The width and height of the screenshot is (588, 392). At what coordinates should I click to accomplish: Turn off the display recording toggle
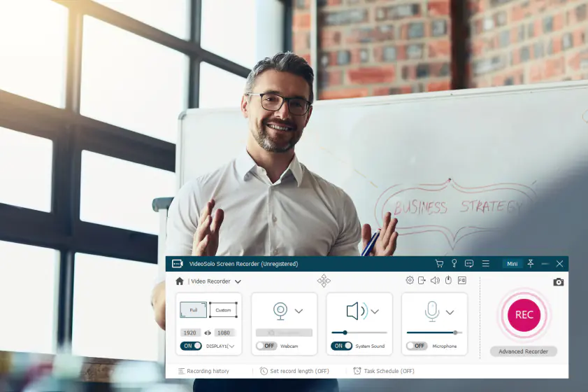tap(191, 346)
